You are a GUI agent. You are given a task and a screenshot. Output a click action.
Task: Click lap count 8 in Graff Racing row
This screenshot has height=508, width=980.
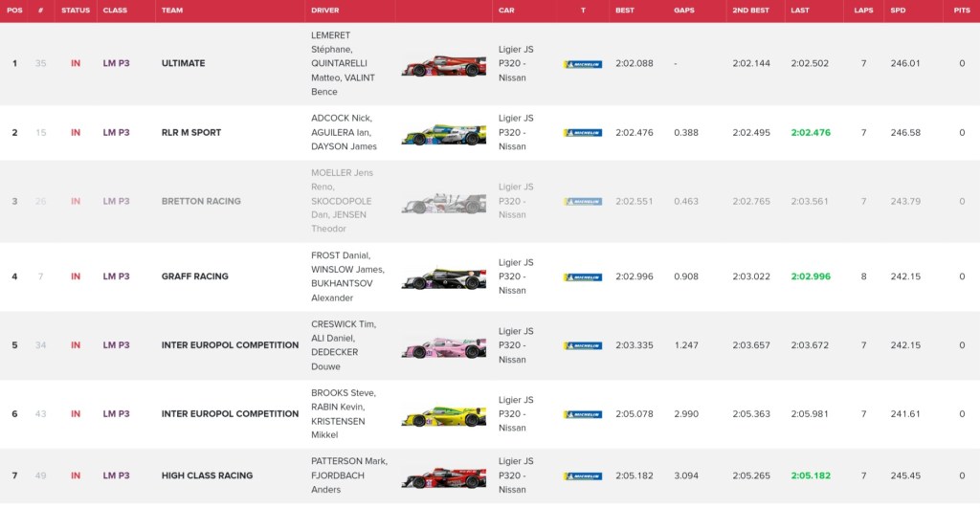click(x=864, y=276)
